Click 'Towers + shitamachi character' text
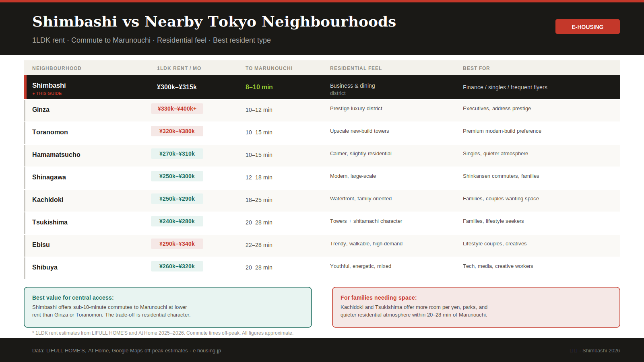Screen dimensions: 644x362 pyautogui.click(x=366, y=221)
